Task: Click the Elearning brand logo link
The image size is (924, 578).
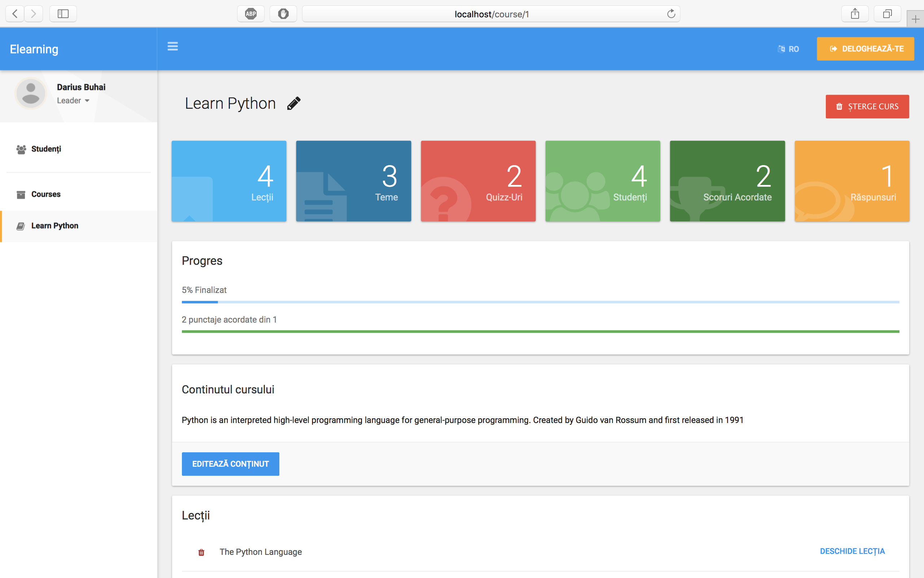Action: click(x=34, y=49)
